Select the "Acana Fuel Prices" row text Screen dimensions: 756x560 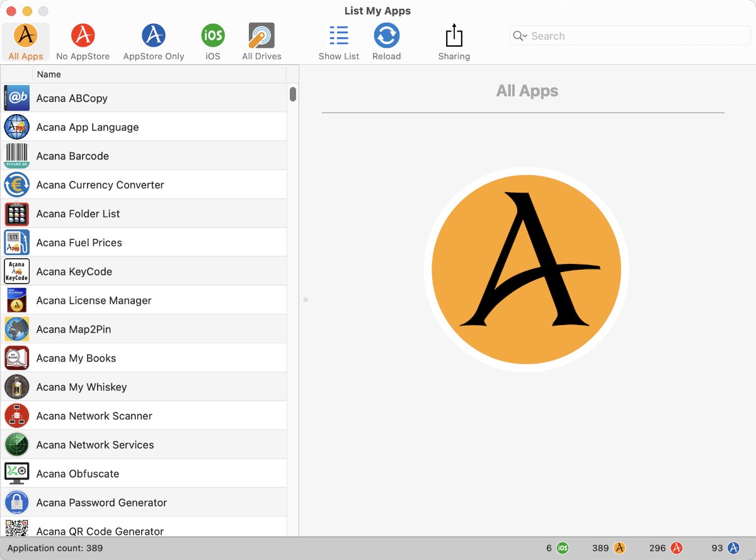[79, 243]
